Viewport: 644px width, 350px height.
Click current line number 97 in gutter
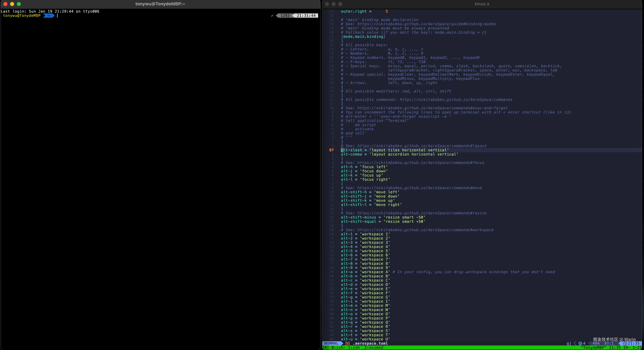click(331, 150)
